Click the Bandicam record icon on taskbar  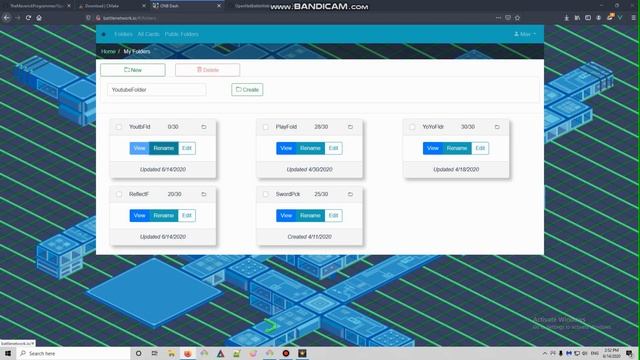pos(286,353)
